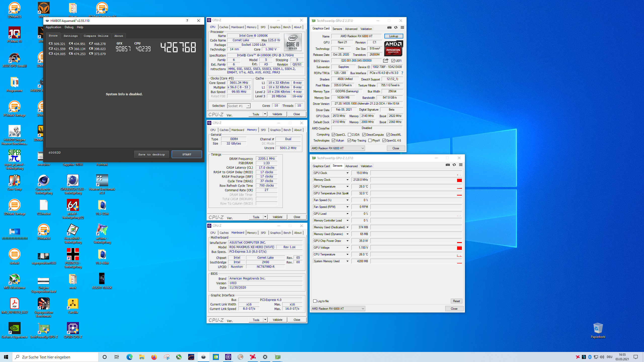Open the wPrime desktop shortcut
Image resolution: width=644 pixels, height=362 pixels.
[x=102, y=234]
